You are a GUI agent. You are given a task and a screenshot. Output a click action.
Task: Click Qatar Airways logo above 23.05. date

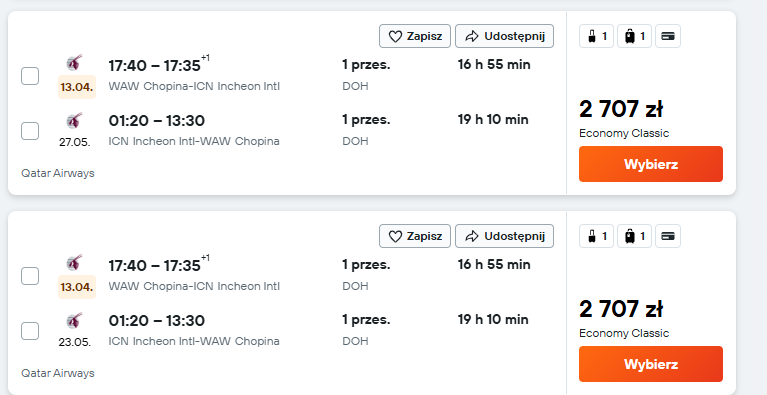click(74, 321)
